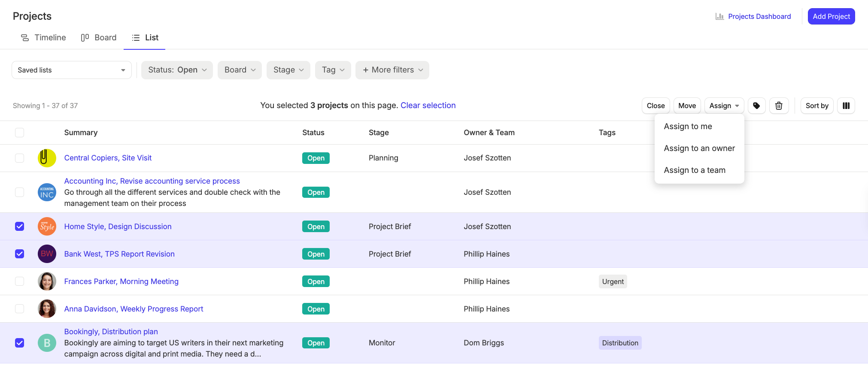
Task: Collapse the Assign dropdown button
Action: [724, 106]
